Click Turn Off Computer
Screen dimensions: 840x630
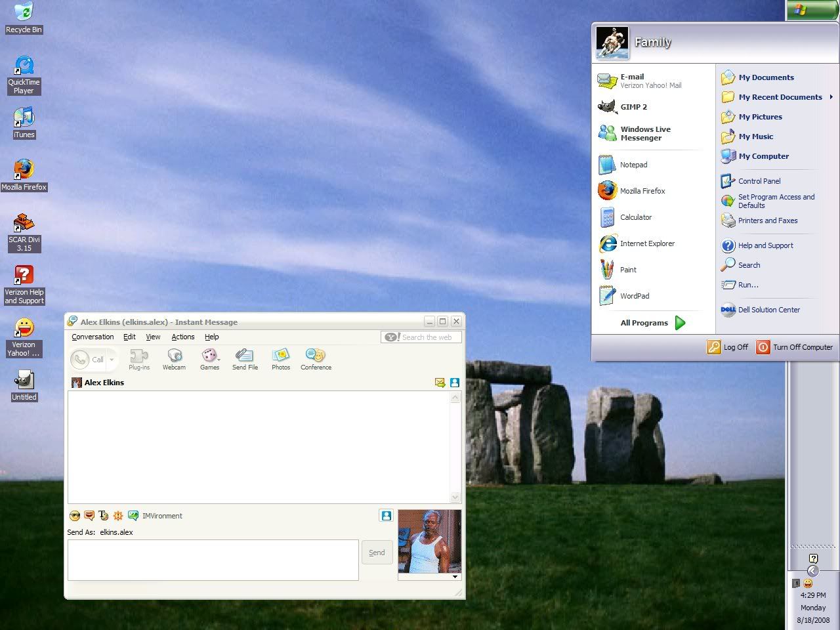click(795, 347)
